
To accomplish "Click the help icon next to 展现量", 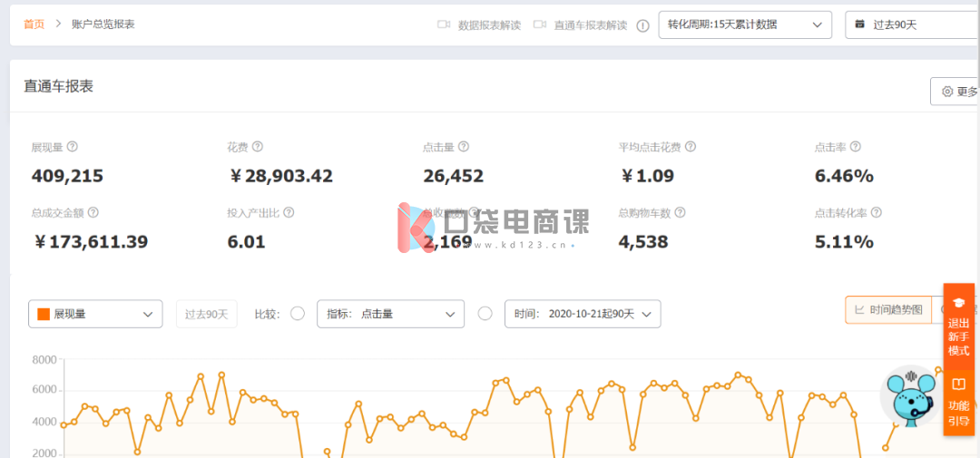I will pyautogui.click(x=73, y=147).
